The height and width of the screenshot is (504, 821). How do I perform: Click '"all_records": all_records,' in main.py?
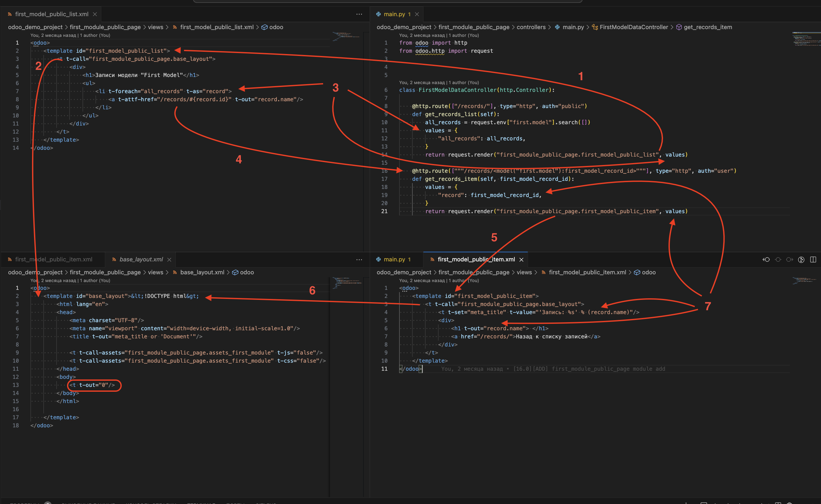point(481,139)
